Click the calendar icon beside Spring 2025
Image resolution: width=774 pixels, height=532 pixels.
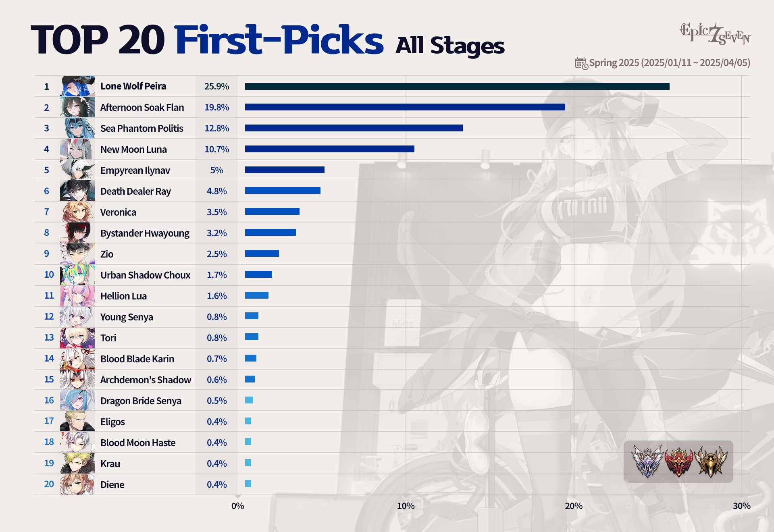(581, 63)
